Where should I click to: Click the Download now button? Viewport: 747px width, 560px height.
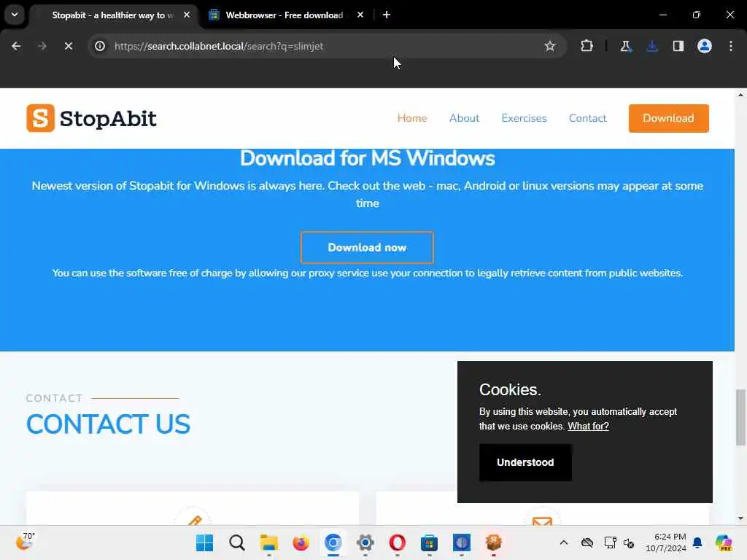point(367,248)
